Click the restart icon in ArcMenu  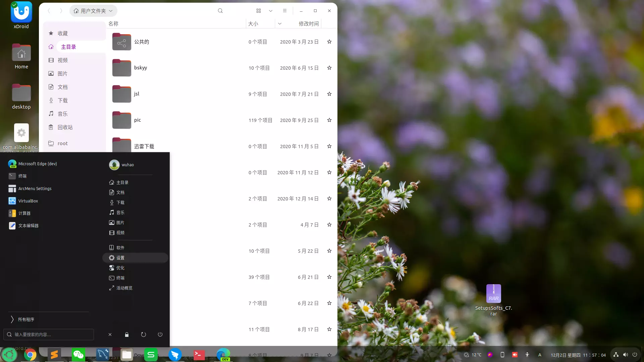pyautogui.click(x=144, y=335)
